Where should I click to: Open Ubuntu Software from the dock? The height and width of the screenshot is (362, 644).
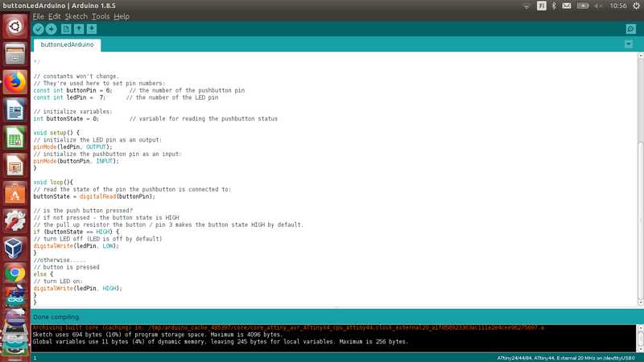(14, 193)
